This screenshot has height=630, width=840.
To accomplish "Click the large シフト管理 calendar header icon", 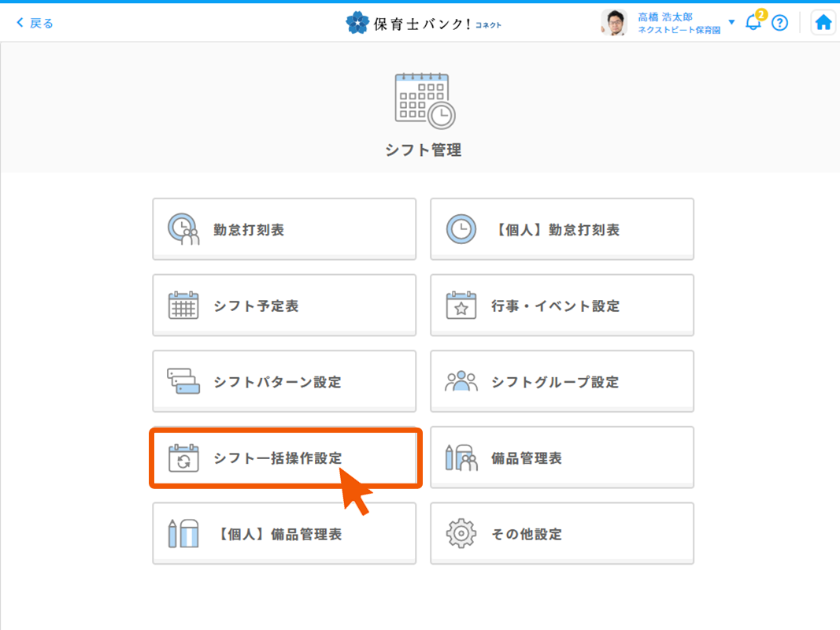I will pyautogui.click(x=424, y=100).
